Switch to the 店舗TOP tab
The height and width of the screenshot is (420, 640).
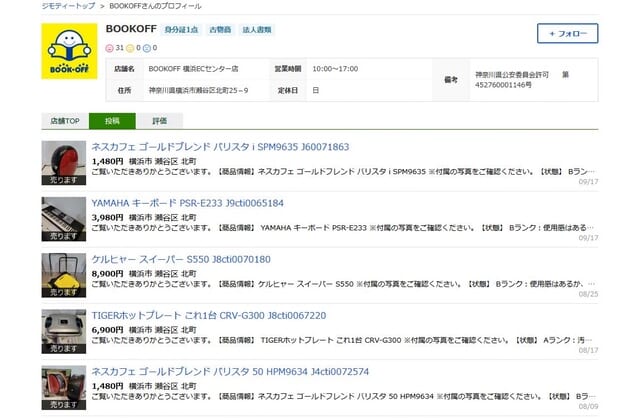[65, 121]
